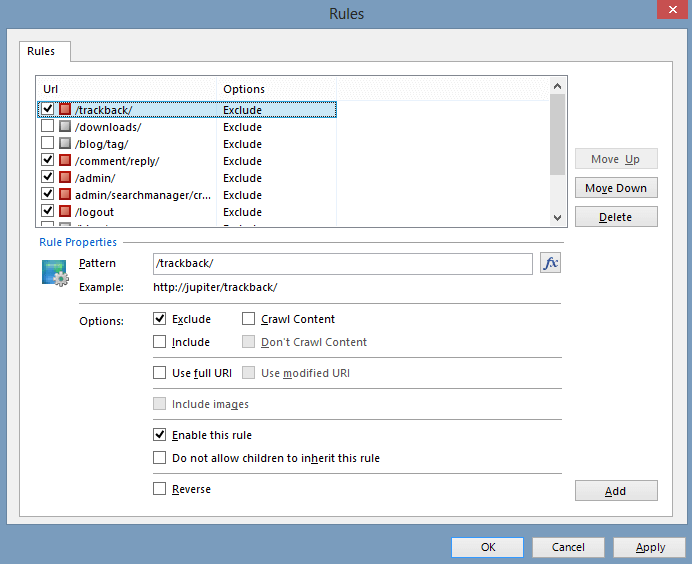The image size is (692, 564).
Task: Click the Delete button
Action: [x=616, y=217]
